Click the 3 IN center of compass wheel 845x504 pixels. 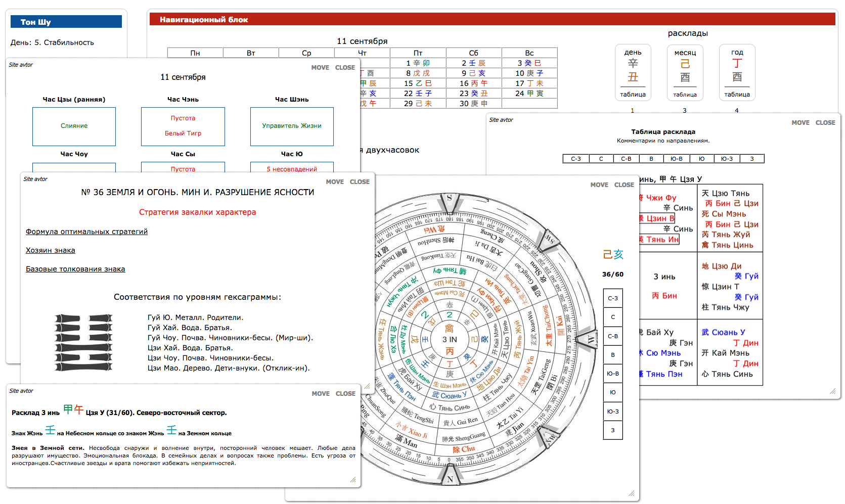click(x=450, y=340)
